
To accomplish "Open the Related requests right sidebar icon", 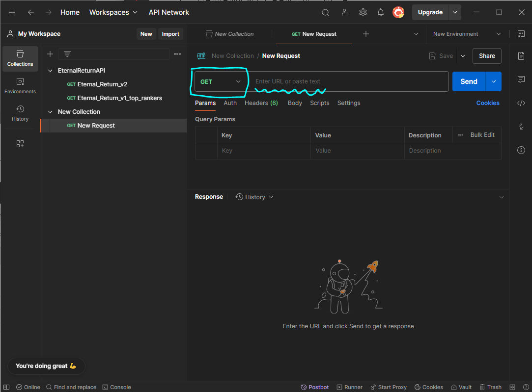I will [x=521, y=127].
